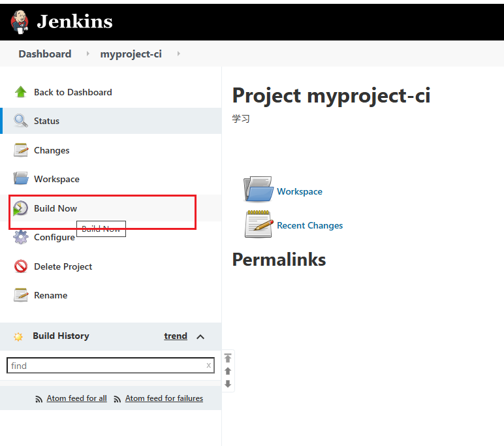Open Workspace link in main panel
This screenshot has width=504, height=446.
coord(300,191)
